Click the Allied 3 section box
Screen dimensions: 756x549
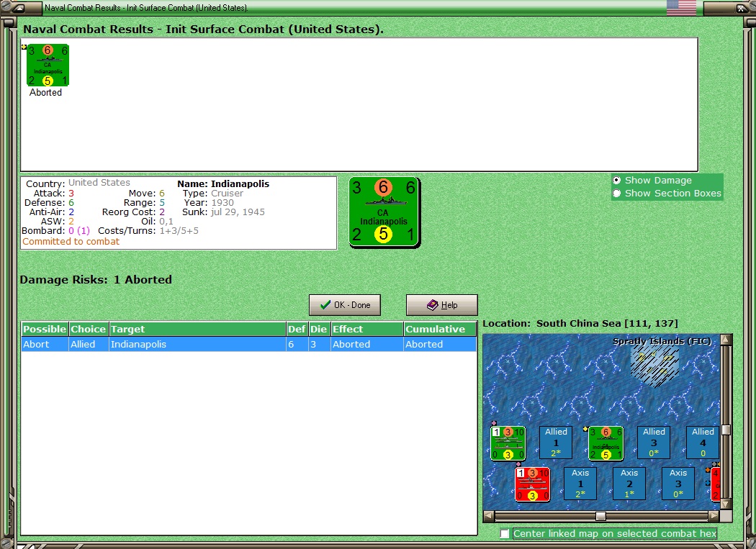[654, 443]
